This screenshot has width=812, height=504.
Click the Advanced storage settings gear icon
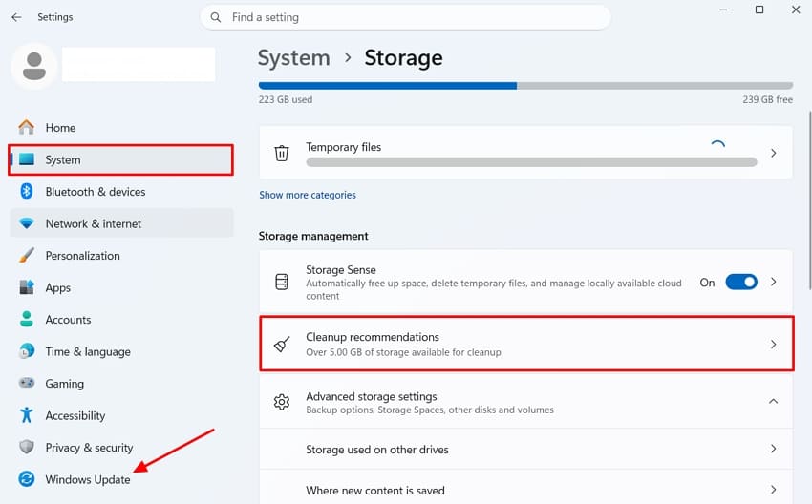tap(281, 402)
